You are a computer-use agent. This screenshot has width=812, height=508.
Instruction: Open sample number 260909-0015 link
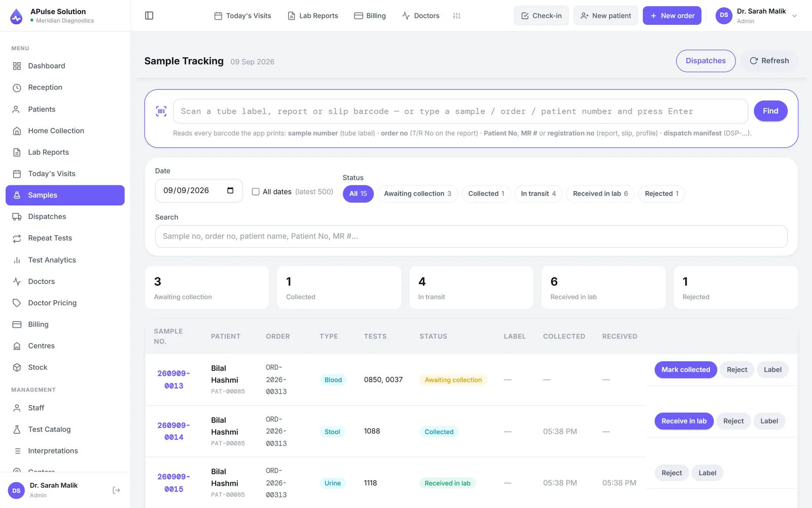174,483
